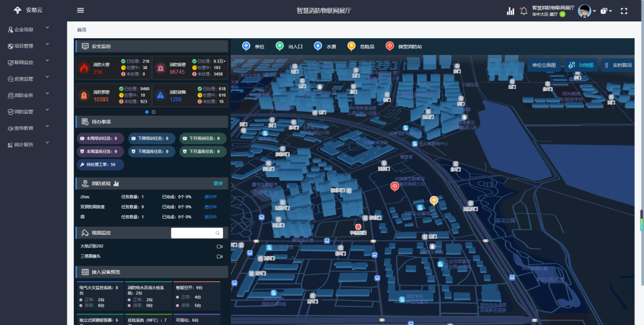Click the 待办事项 checklist panel icon

tap(85, 122)
